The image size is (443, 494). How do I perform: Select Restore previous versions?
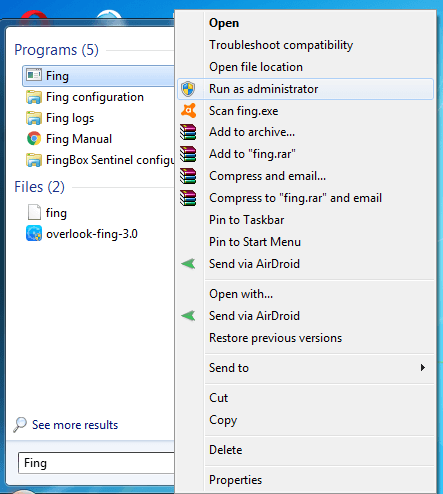coord(275,338)
